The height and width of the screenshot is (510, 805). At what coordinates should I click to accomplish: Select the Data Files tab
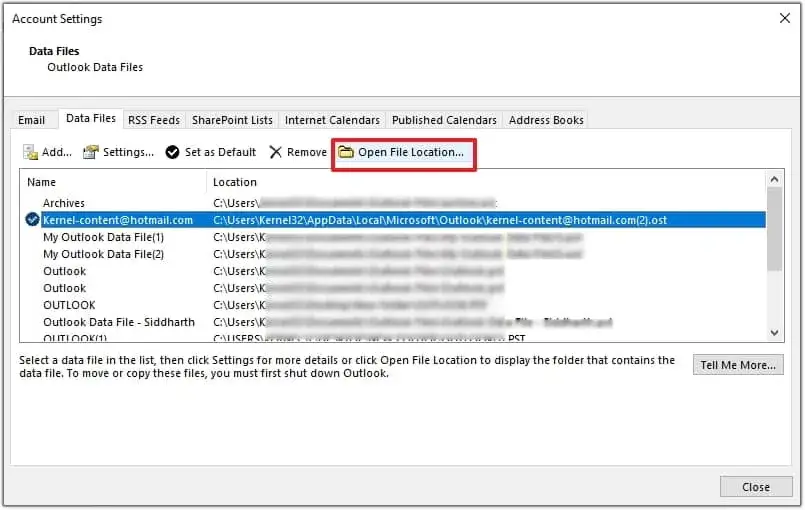(x=91, y=118)
